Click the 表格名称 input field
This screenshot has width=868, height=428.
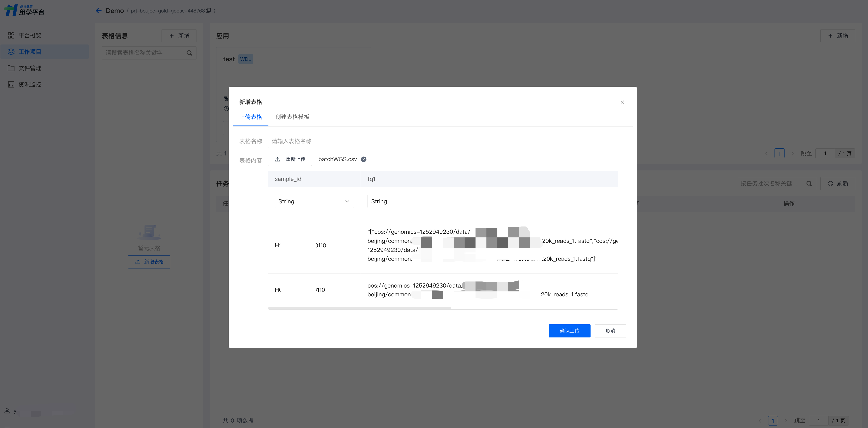click(x=443, y=141)
